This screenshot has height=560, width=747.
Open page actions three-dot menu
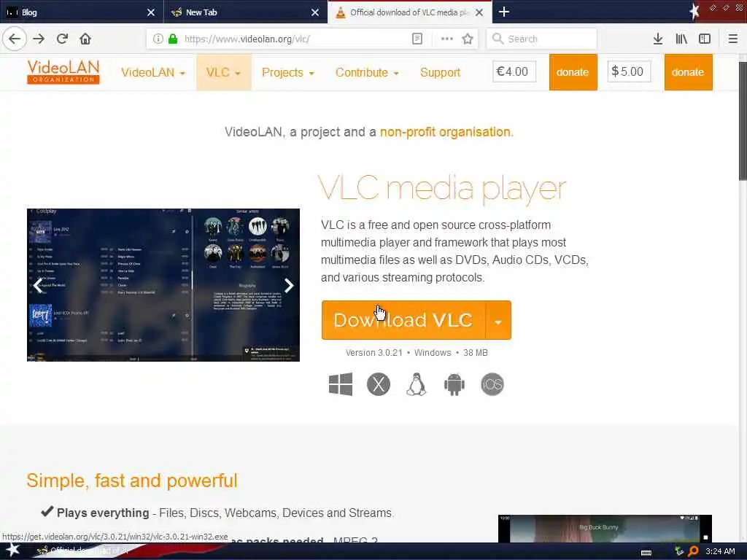coord(447,39)
